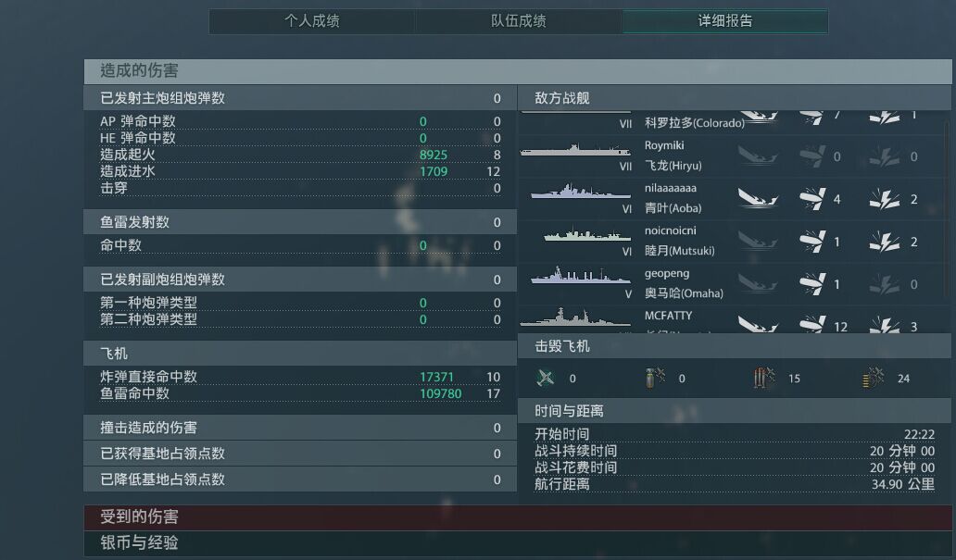Screen dimensions: 956x560
Task: Click the 时间与距离 header
Action: [x=734, y=411]
